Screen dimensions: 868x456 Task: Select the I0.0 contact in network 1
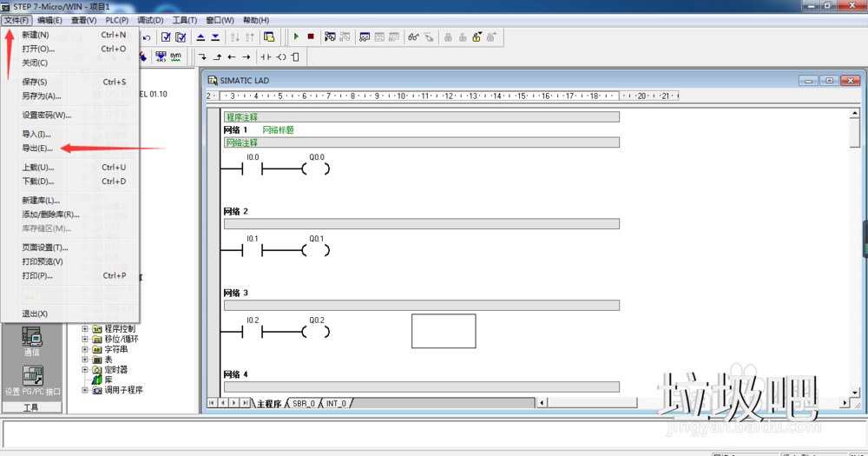[x=253, y=169]
